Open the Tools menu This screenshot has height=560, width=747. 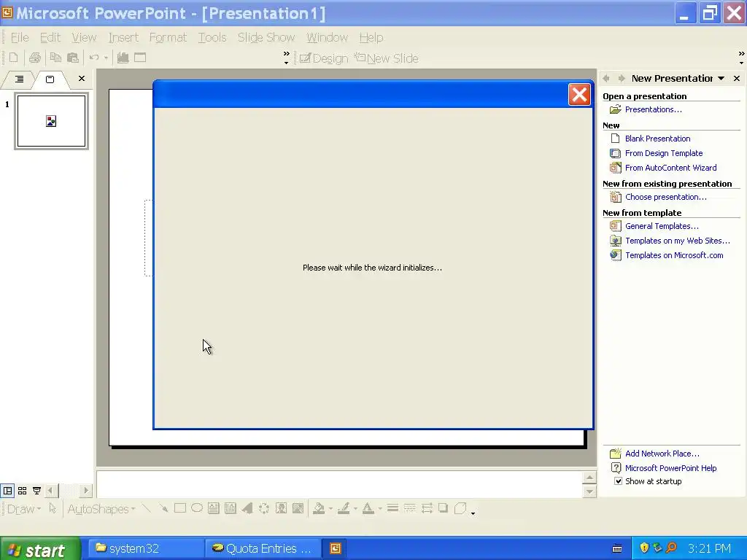(212, 37)
